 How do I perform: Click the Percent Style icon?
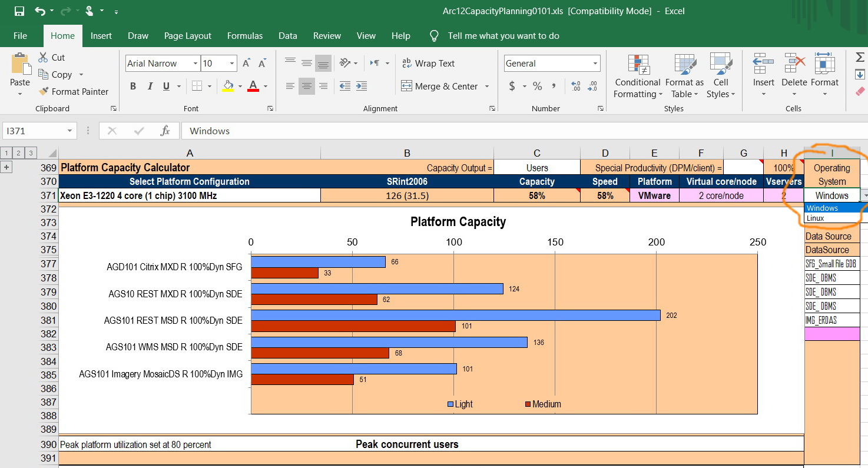click(x=537, y=86)
